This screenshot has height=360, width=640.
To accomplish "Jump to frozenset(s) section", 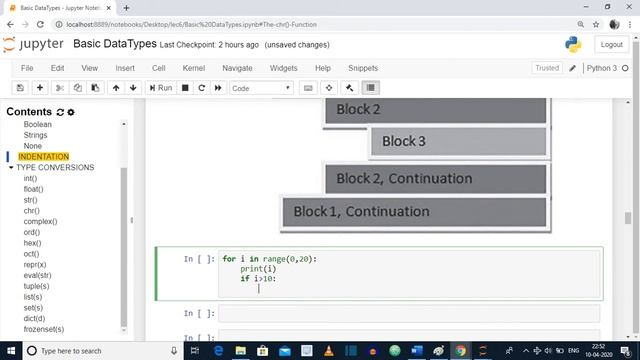I will 44,329.
